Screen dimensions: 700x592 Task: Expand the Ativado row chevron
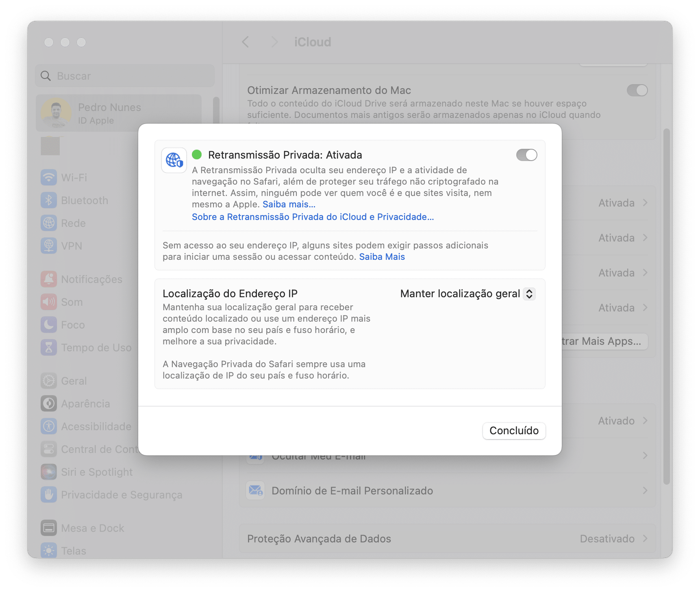point(645,420)
